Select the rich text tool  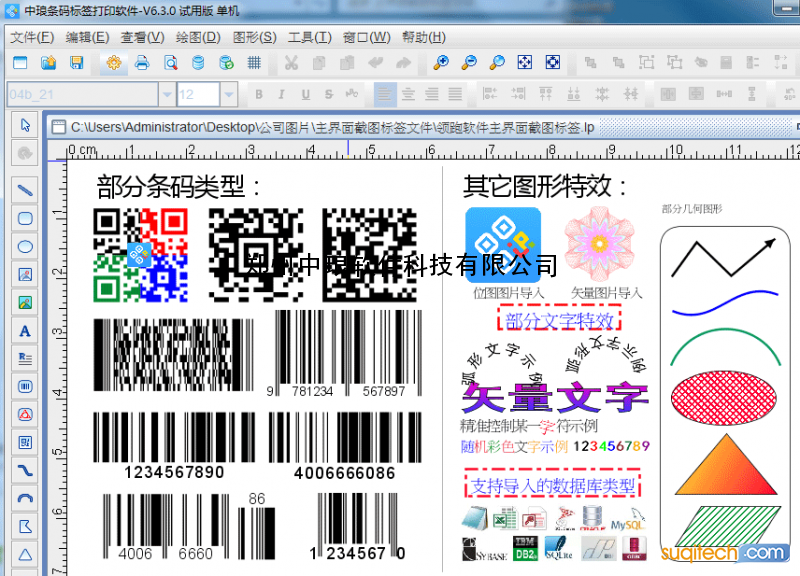(25, 359)
